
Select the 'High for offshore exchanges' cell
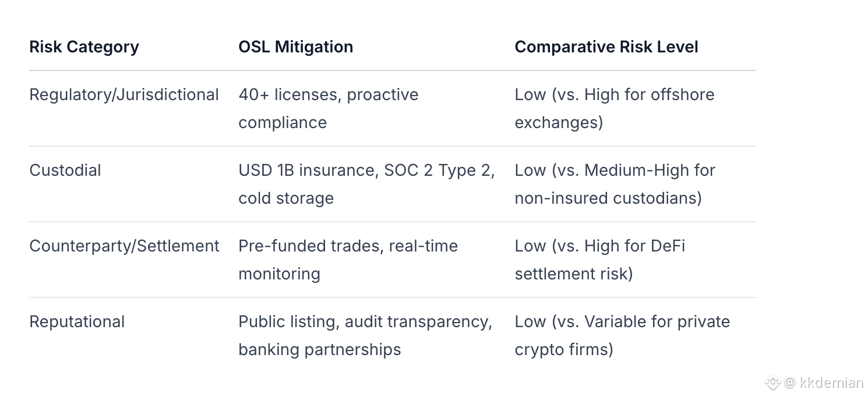[x=614, y=108]
